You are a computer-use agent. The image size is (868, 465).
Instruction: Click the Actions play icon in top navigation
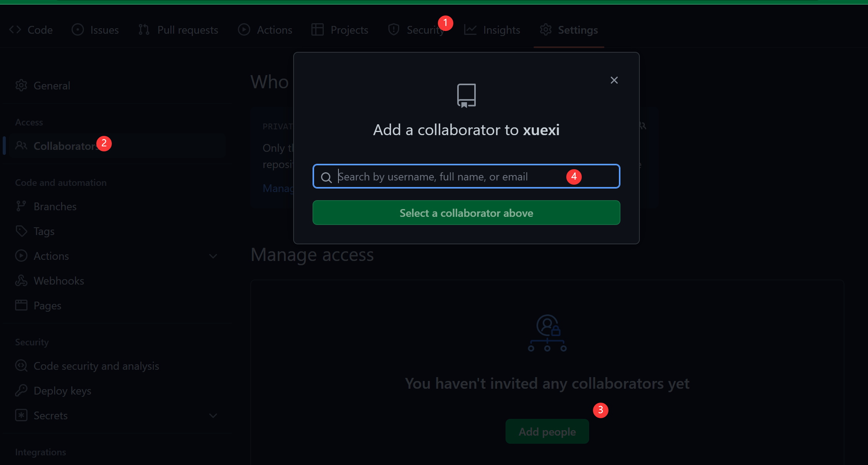[244, 30]
